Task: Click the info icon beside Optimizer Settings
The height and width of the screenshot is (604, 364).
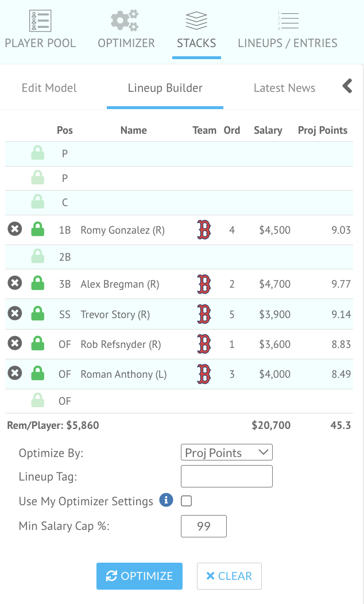Action: [x=166, y=501]
